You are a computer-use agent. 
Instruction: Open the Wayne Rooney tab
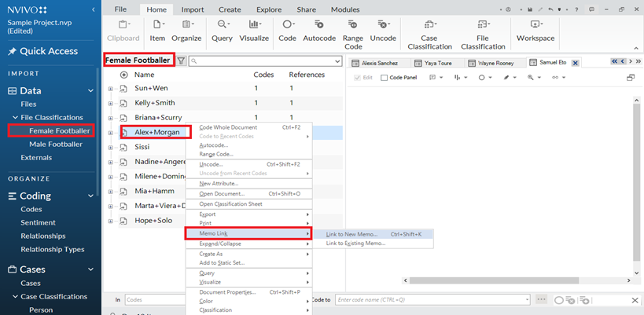pos(495,63)
